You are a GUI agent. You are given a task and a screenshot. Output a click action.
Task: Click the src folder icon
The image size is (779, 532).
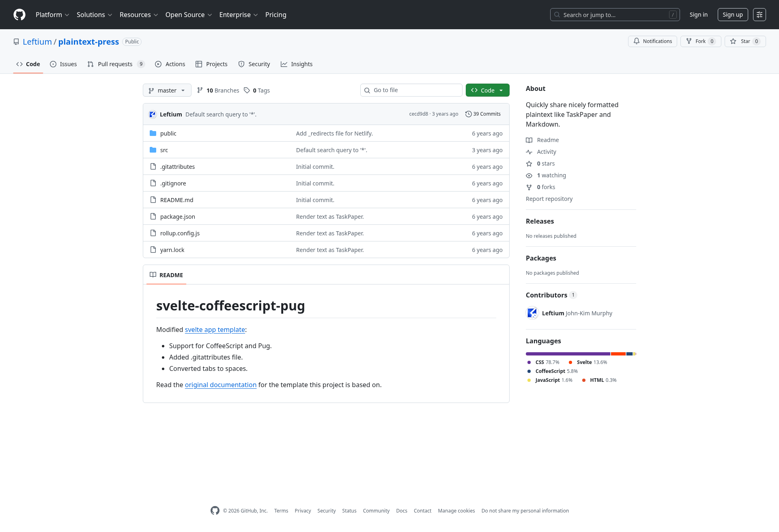pos(153,150)
